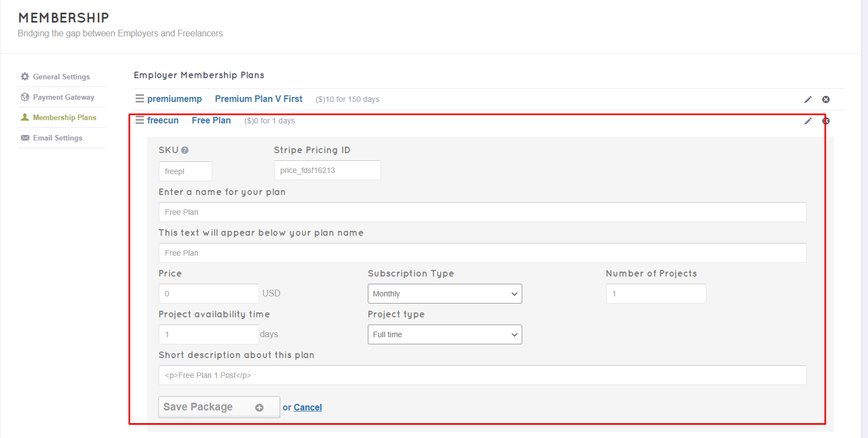The height and width of the screenshot is (438, 868).
Task: Go to Payment Gateway settings
Action: pos(63,97)
